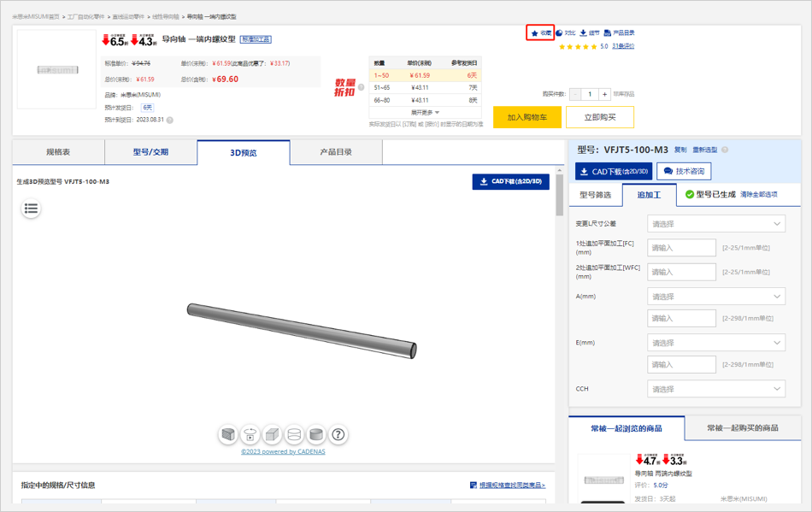The height and width of the screenshot is (512, 812).
Task: Click the 技术咨询 button
Action: 684,171
